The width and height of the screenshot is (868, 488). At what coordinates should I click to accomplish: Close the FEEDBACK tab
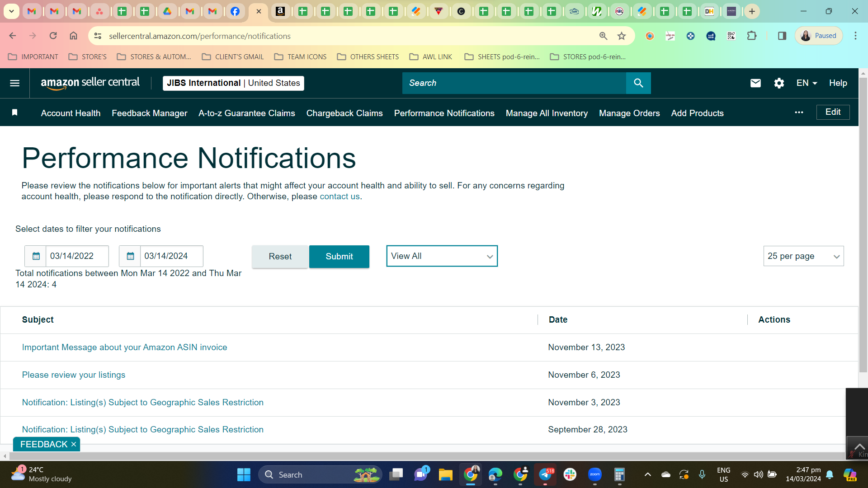[x=74, y=445]
